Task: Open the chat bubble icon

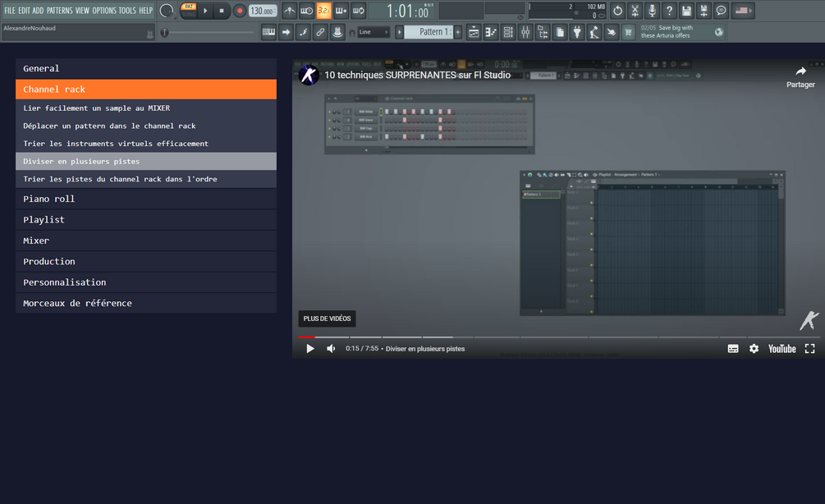Action: pyautogui.click(x=722, y=11)
